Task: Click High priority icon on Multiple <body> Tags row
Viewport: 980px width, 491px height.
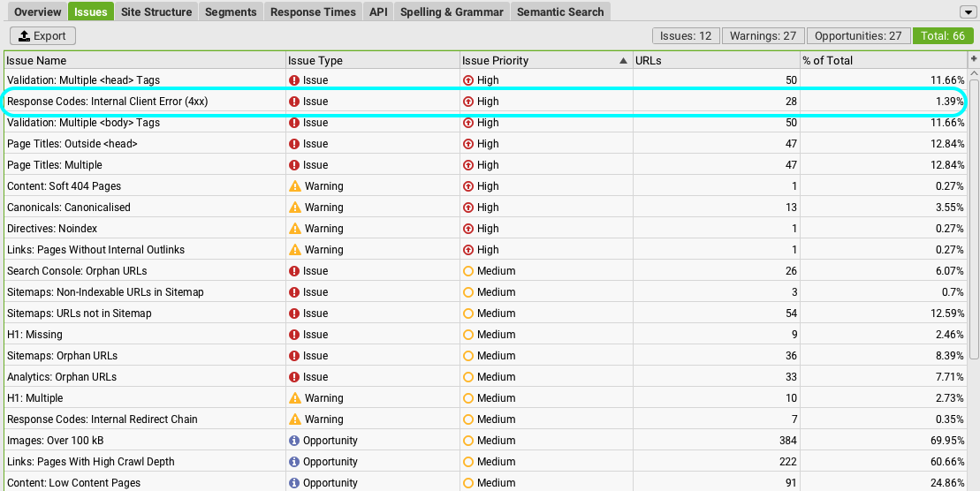Action: coord(467,123)
